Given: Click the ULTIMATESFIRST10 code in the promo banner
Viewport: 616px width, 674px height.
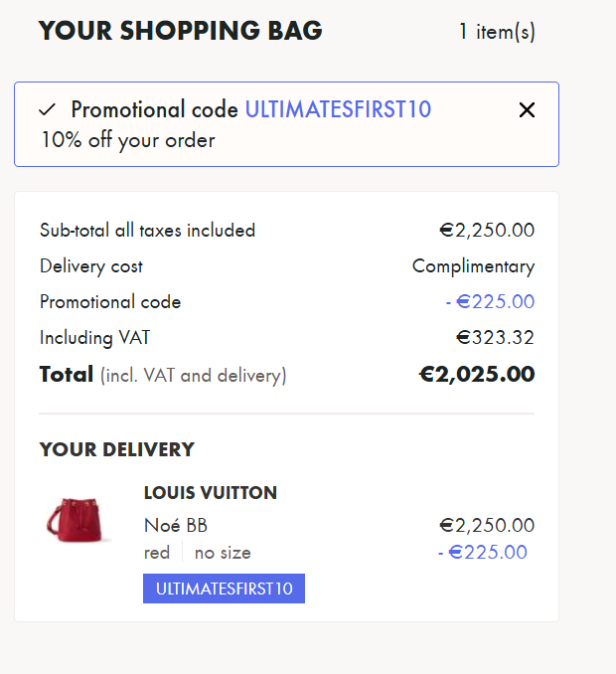Looking at the screenshot, I should 338,109.
